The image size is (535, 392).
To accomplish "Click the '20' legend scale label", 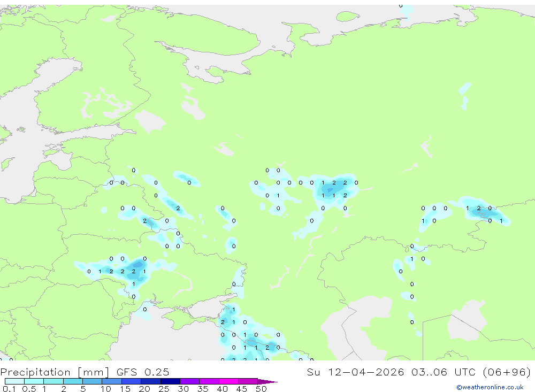I will click(144, 389).
